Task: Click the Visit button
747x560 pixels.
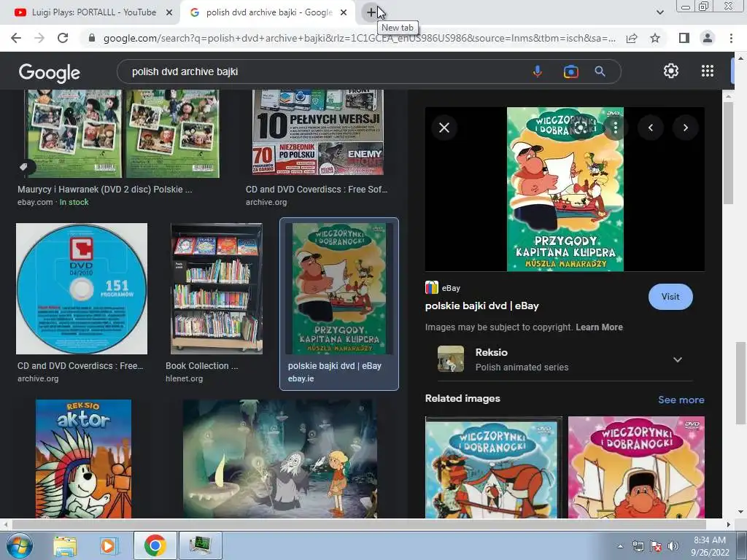Action: [670, 297]
